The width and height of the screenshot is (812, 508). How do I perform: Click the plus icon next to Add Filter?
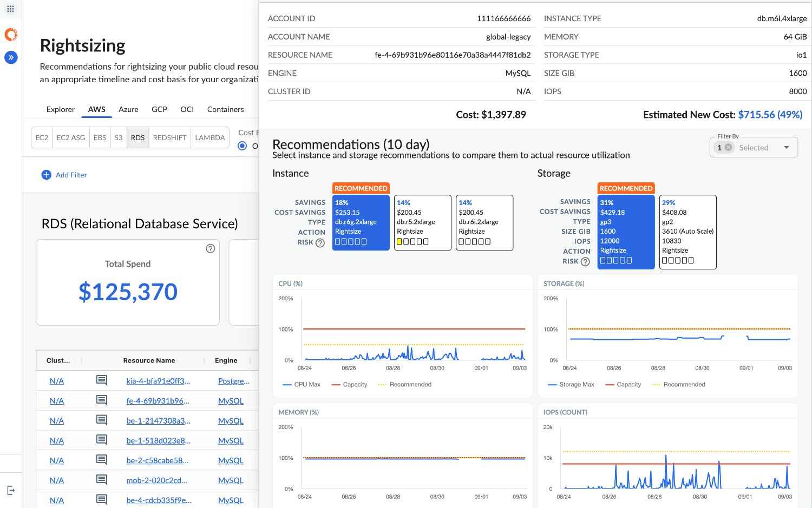[47, 175]
